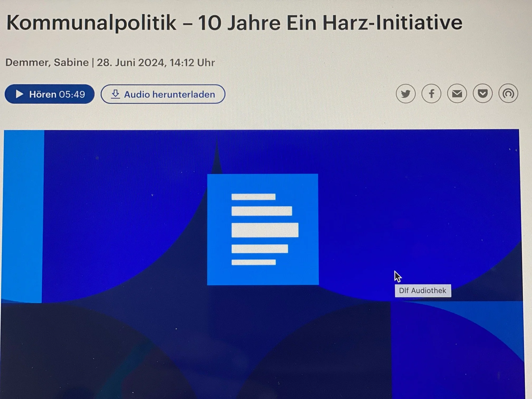Click the 'Hören' text label
Image resolution: width=532 pixels, height=399 pixels.
click(42, 94)
